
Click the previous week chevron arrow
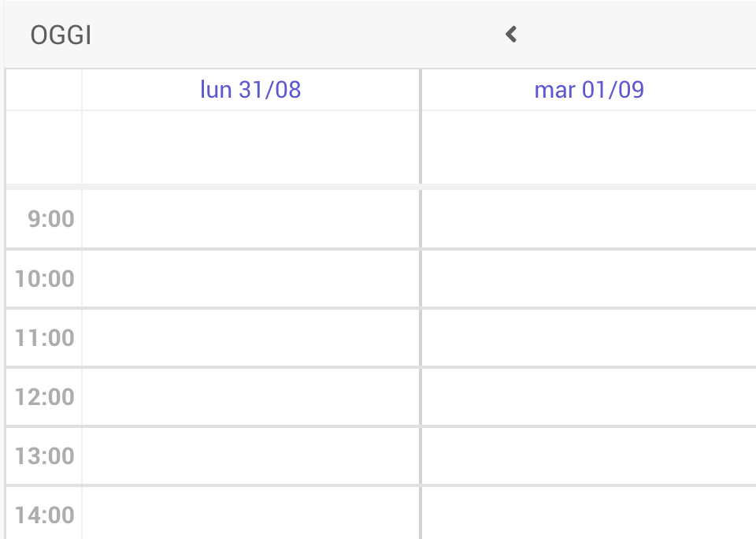511,35
